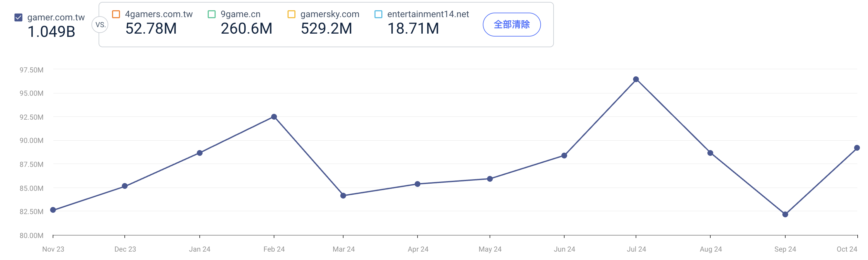Click the 260.6M value
The height and width of the screenshot is (260, 868).
click(246, 28)
